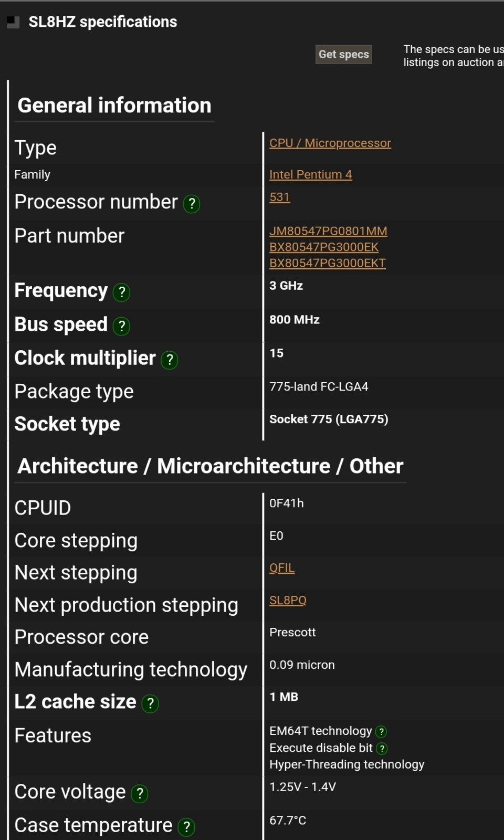
Task: Open the CPU / Microprocessor link
Action: pos(330,143)
